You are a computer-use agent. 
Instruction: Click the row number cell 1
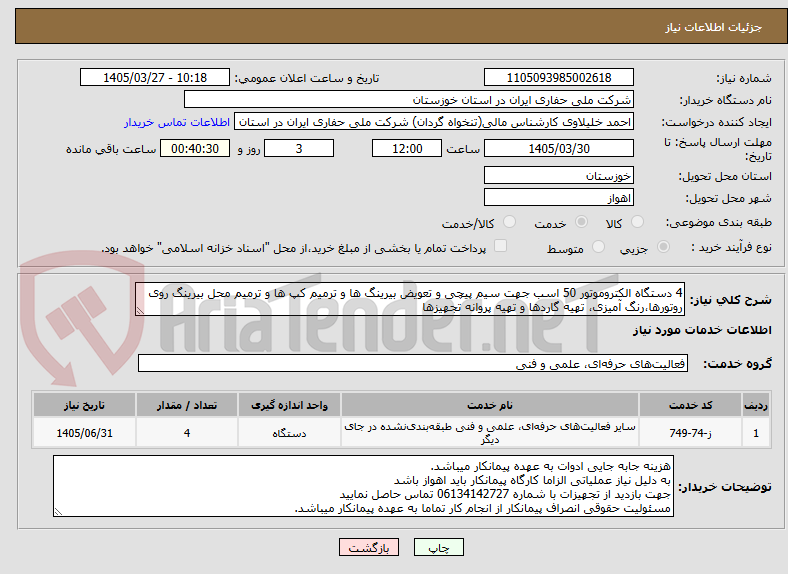(756, 433)
